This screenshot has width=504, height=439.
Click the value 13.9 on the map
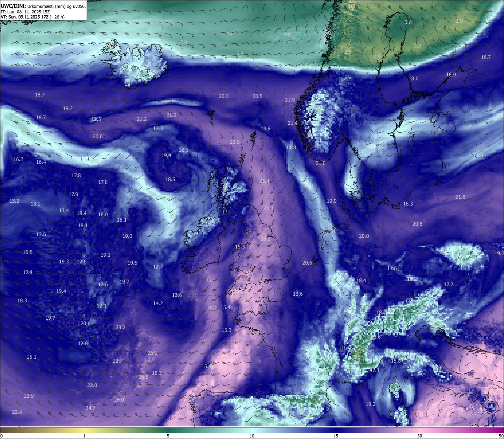[x=265, y=128]
